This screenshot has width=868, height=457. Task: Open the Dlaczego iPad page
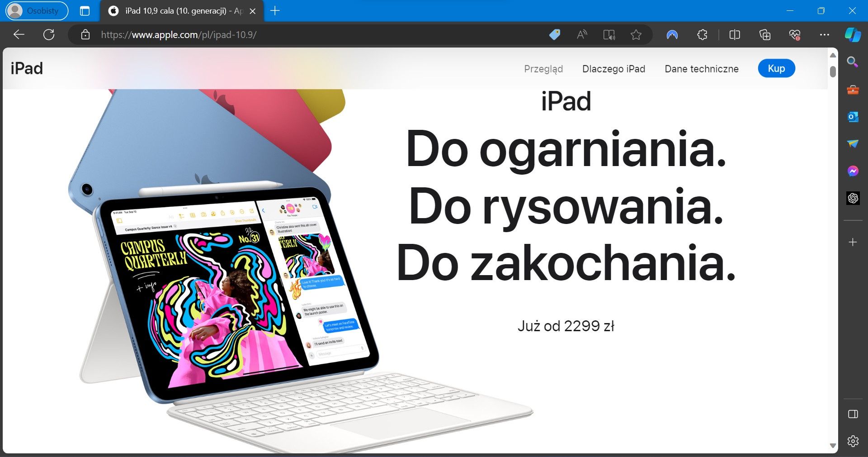click(613, 69)
